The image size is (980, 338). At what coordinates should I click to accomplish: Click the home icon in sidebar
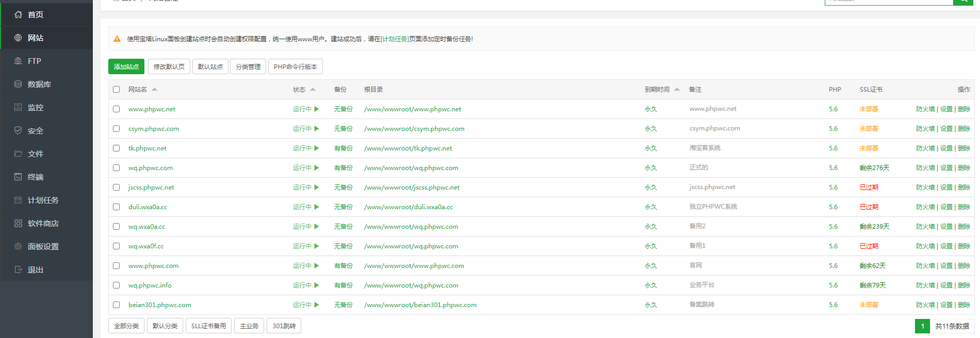18,14
